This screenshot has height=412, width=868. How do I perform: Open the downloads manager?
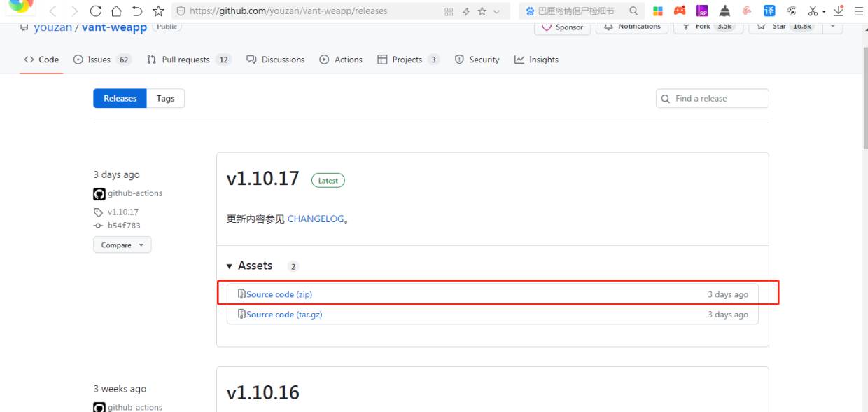click(x=837, y=11)
